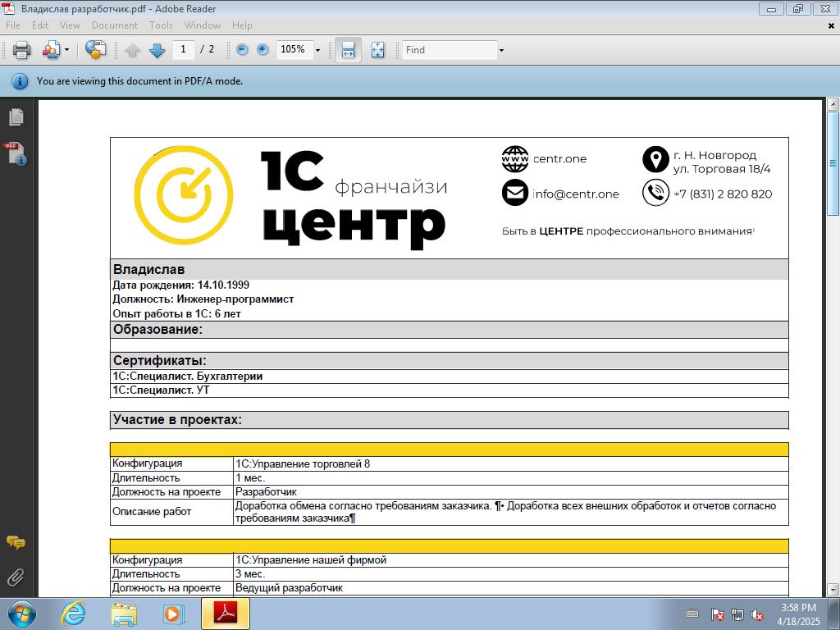Zoom in with the plus button
The height and width of the screenshot is (630, 840).
pos(262,50)
